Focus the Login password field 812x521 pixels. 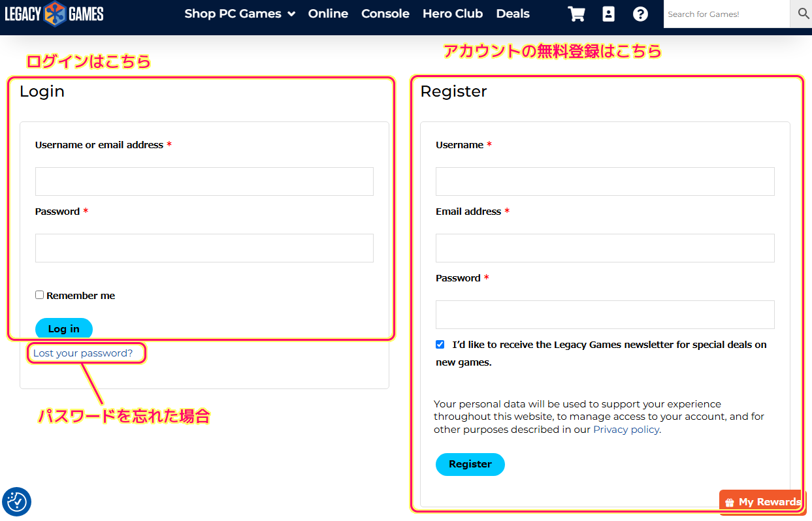204,248
